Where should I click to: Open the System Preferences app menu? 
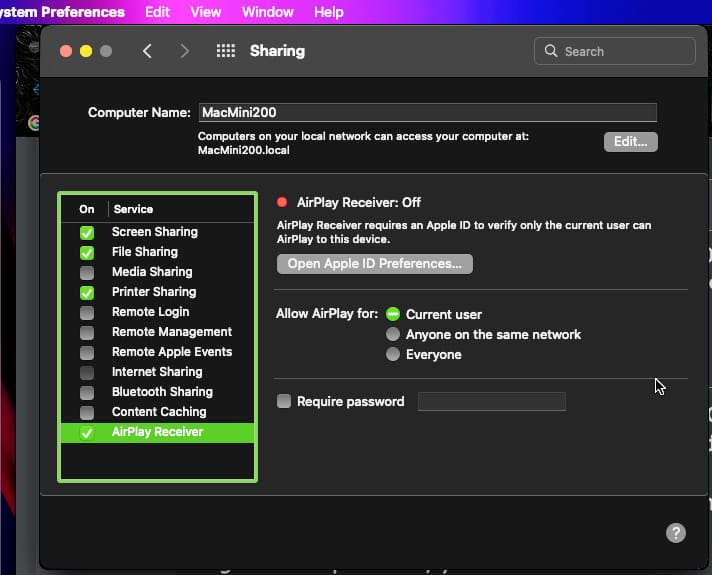[x=62, y=12]
